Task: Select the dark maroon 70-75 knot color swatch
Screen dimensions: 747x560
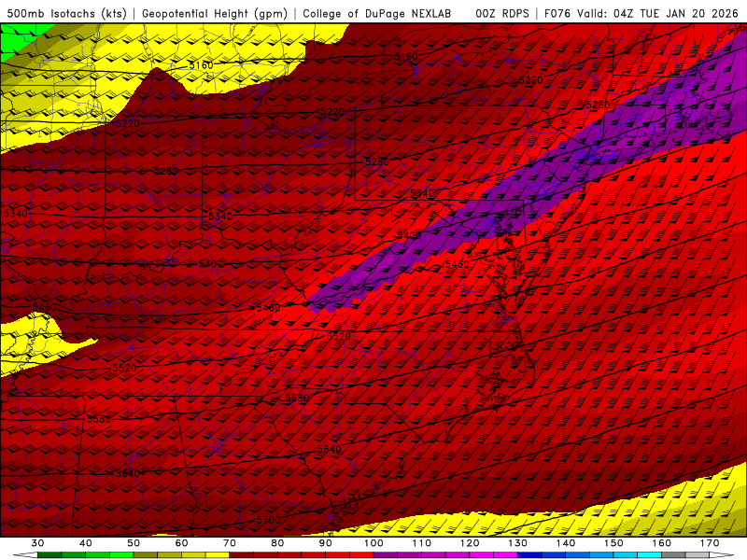Action: click(242, 555)
